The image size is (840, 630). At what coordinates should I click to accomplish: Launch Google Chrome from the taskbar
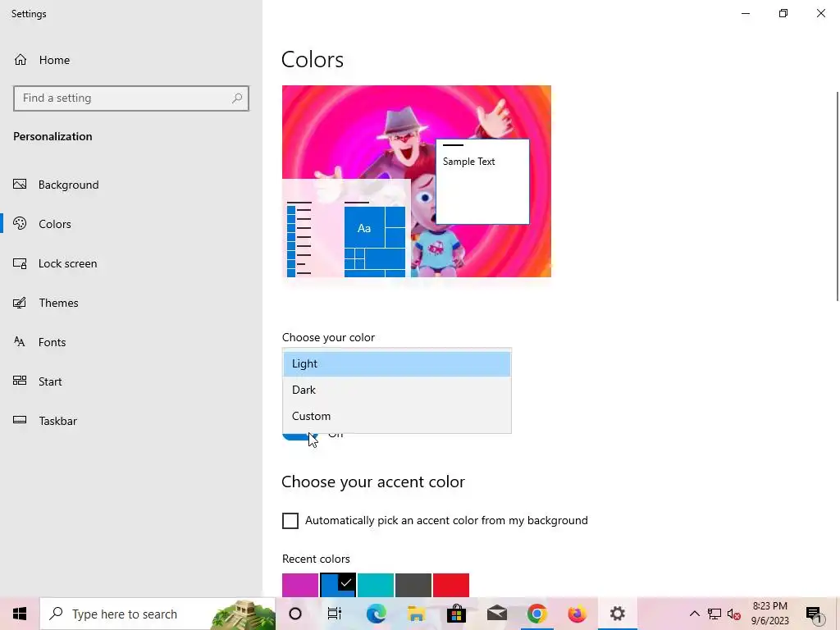(x=536, y=614)
